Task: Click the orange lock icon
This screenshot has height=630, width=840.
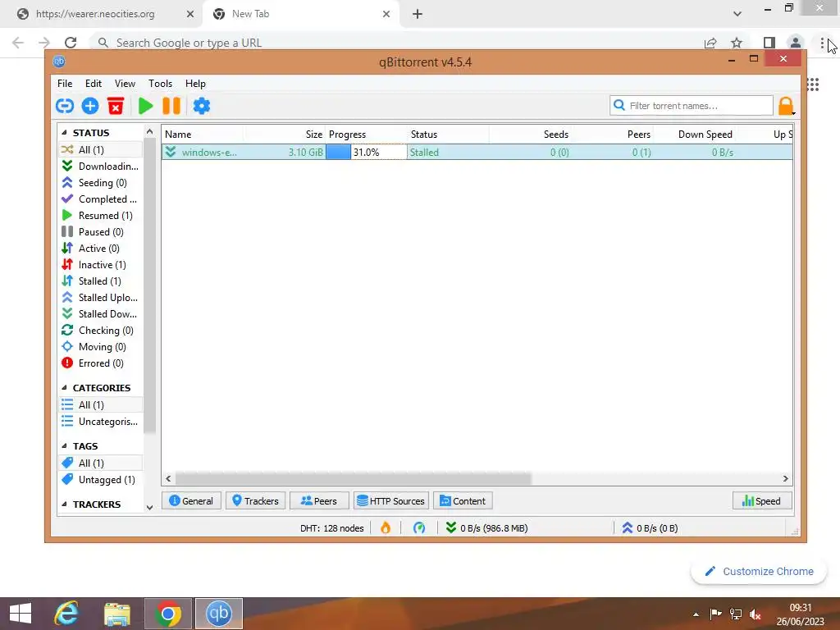Action: [x=786, y=106]
